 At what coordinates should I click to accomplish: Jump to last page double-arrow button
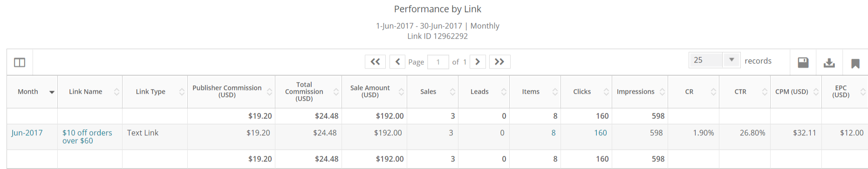tap(499, 62)
